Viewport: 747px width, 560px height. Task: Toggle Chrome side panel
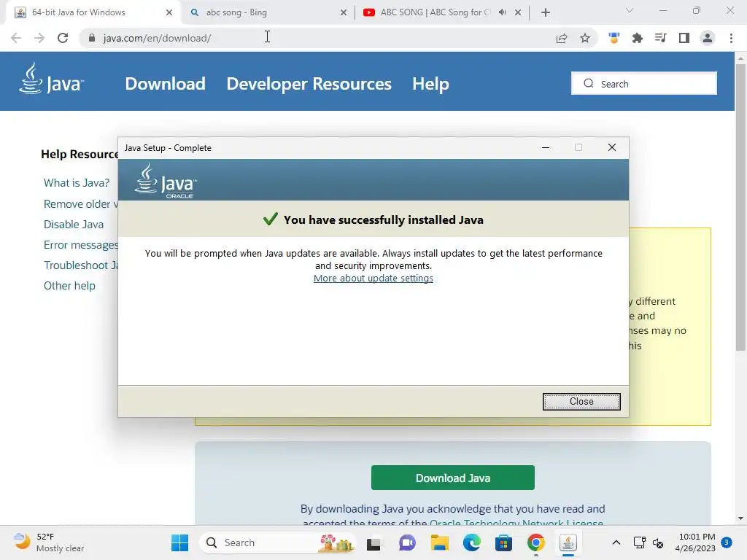point(684,38)
